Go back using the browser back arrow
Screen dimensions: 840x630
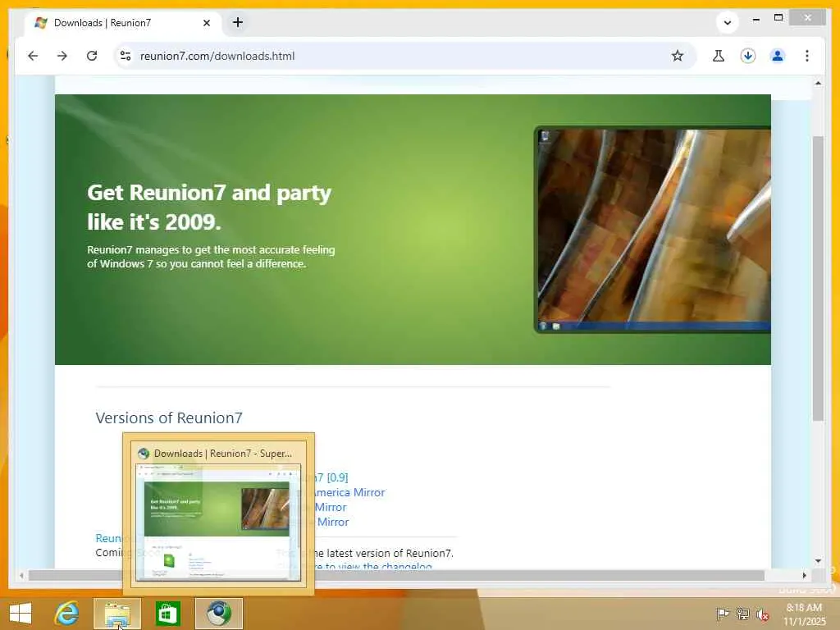(33, 56)
